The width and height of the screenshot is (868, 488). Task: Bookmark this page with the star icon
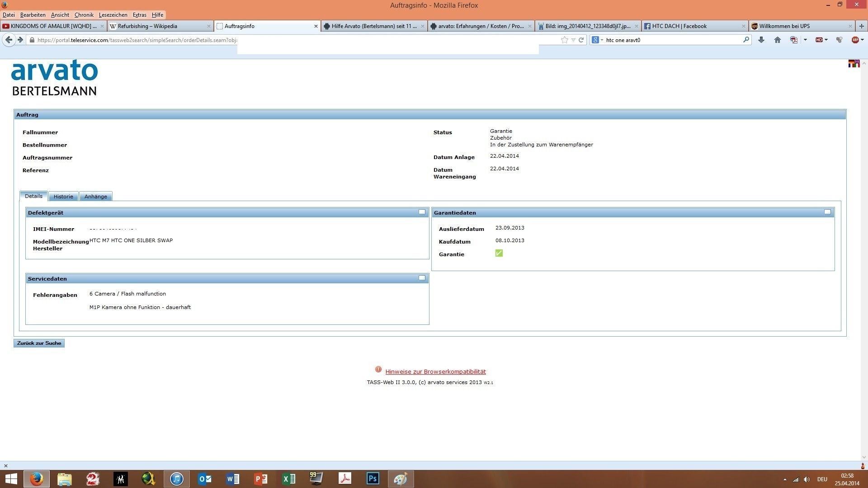(564, 40)
